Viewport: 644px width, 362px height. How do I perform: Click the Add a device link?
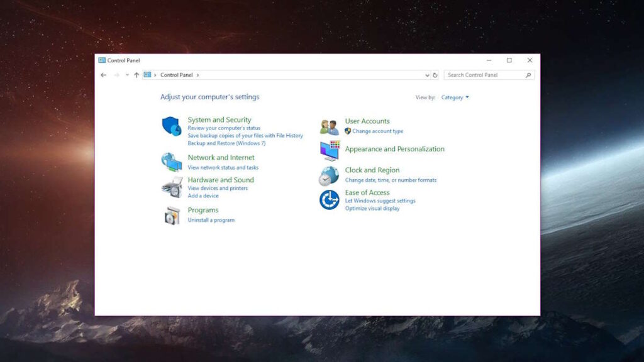coord(203,196)
